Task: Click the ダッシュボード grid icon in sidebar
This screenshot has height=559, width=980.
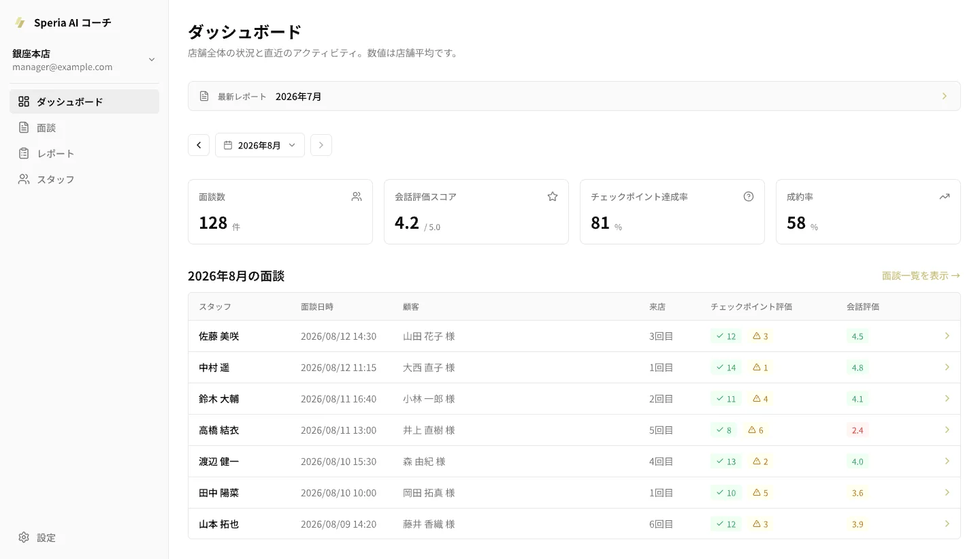Action: (24, 101)
